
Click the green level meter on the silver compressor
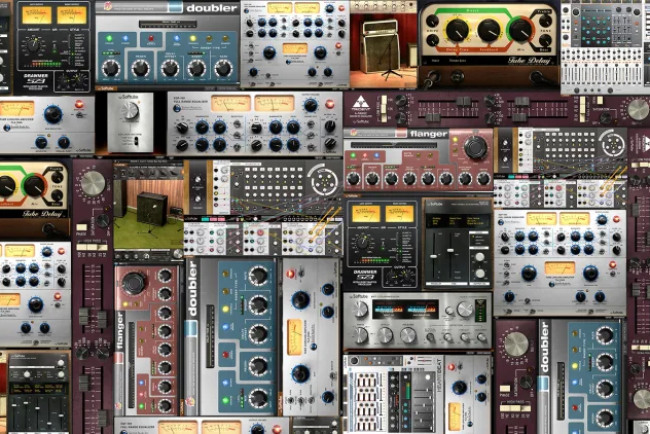pyautogui.click(x=482, y=311)
